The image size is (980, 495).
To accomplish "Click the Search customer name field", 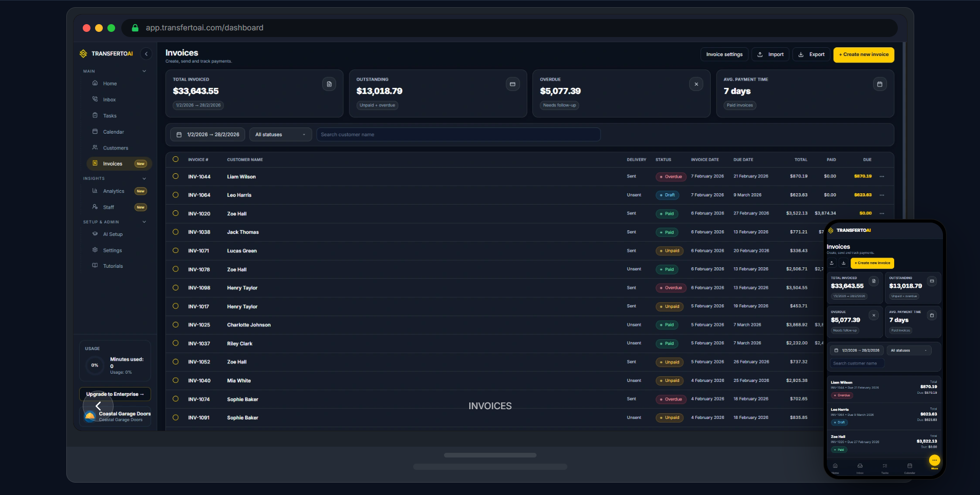I will click(458, 134).
